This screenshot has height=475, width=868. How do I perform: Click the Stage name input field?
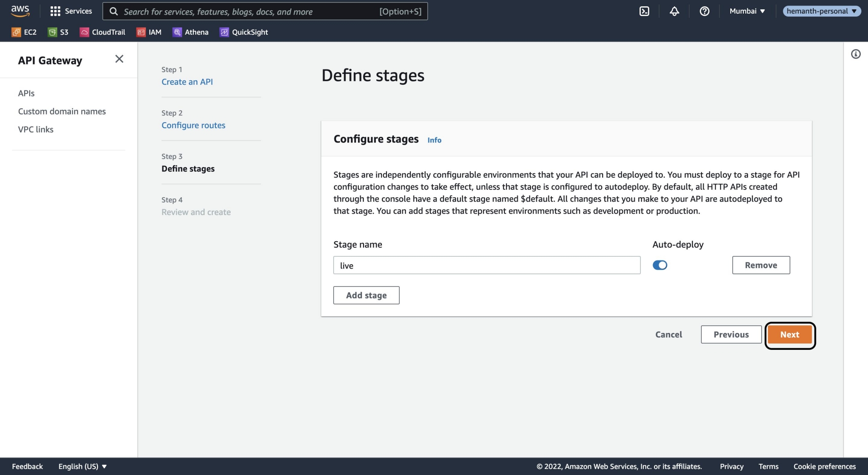486,265
